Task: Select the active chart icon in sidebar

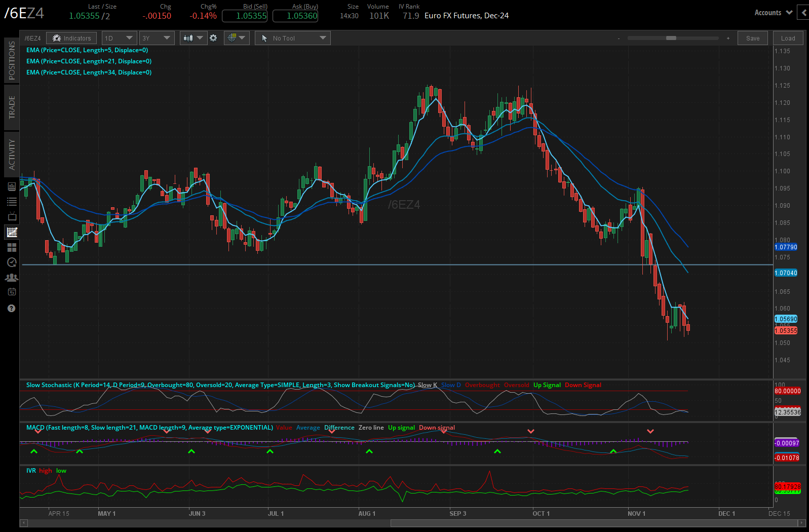Action: pyautogui.click(x=12, y=232)
